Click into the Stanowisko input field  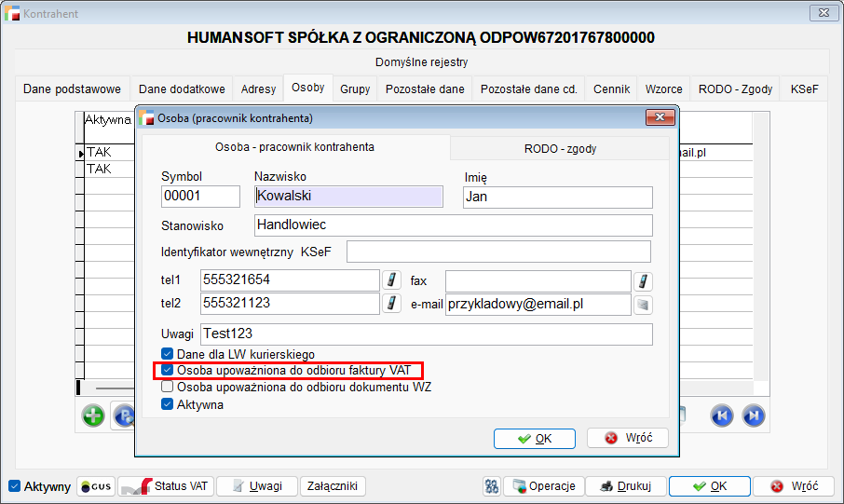point(453,225)
